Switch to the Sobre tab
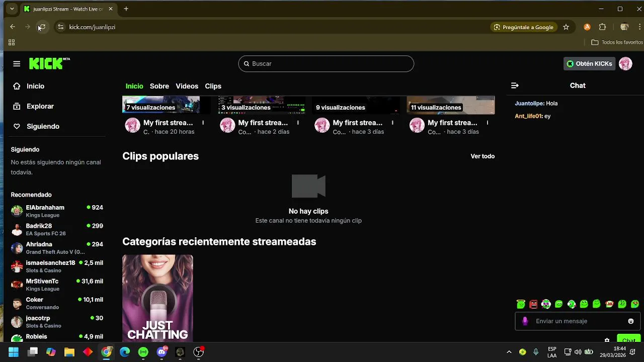 click(x=159, y=86)
